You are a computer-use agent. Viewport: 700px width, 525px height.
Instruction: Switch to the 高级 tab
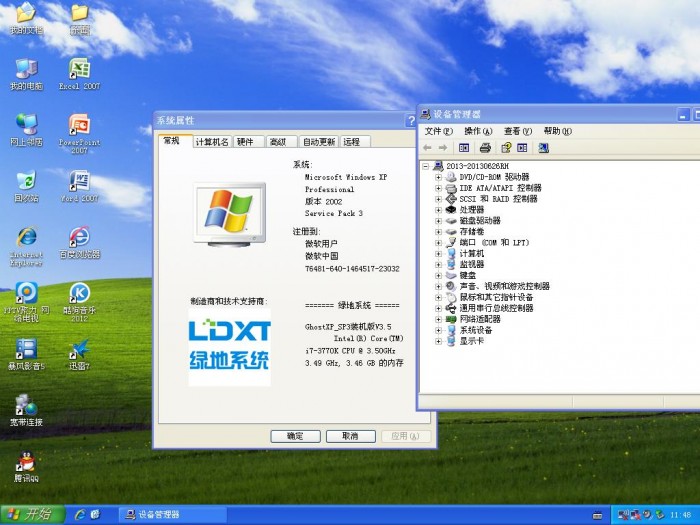(282, 142)
